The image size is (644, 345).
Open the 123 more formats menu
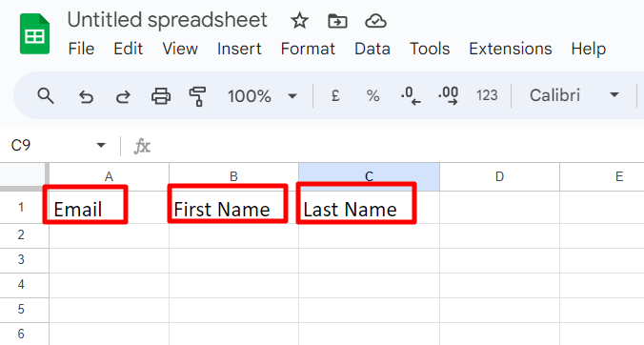[487, 95]
